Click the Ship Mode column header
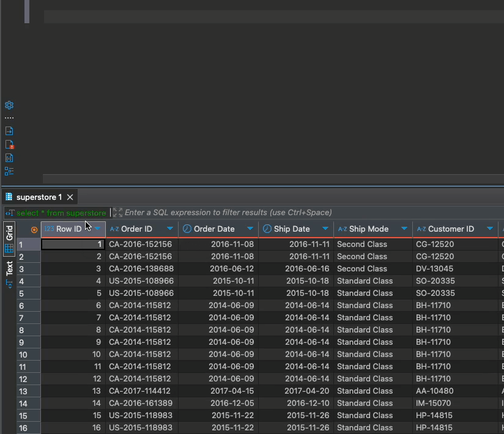The image size is (504, 434). (x=368, y=229)
